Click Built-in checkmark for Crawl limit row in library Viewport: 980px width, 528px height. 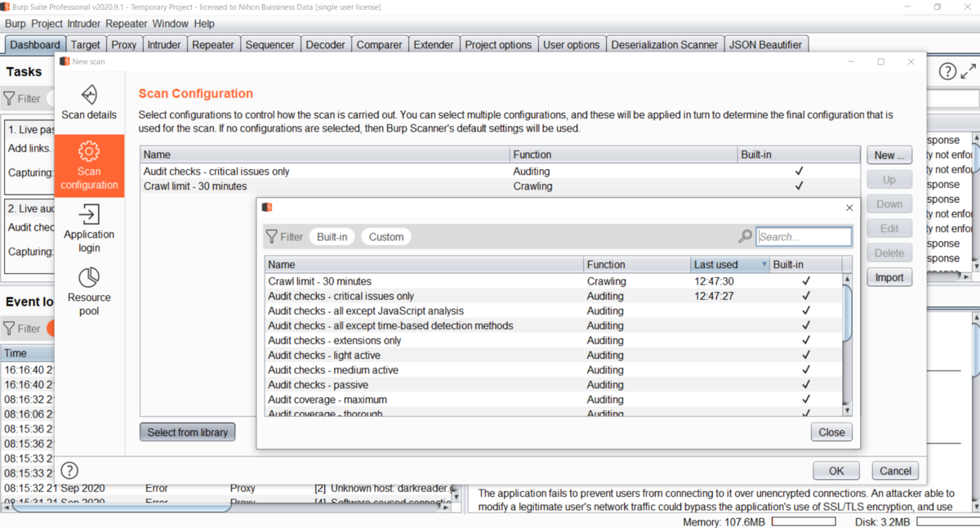[x=806, y=281]
